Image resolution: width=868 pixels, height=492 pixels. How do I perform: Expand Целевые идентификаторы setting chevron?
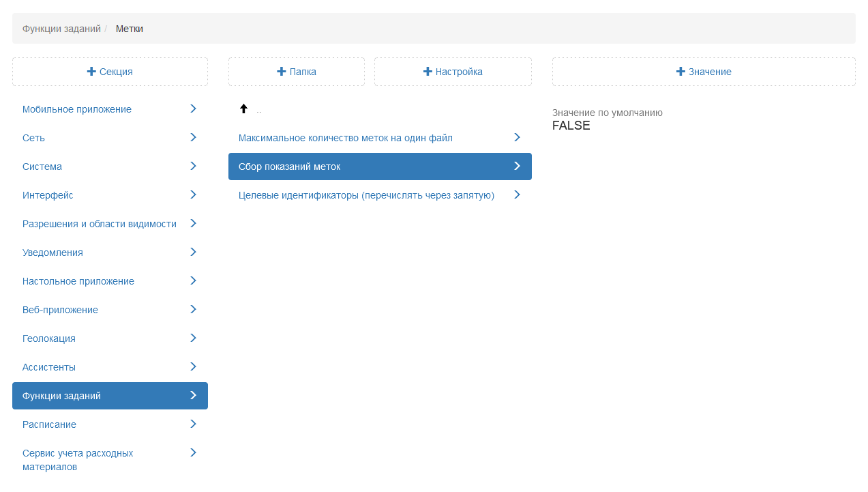coord(517,194)
